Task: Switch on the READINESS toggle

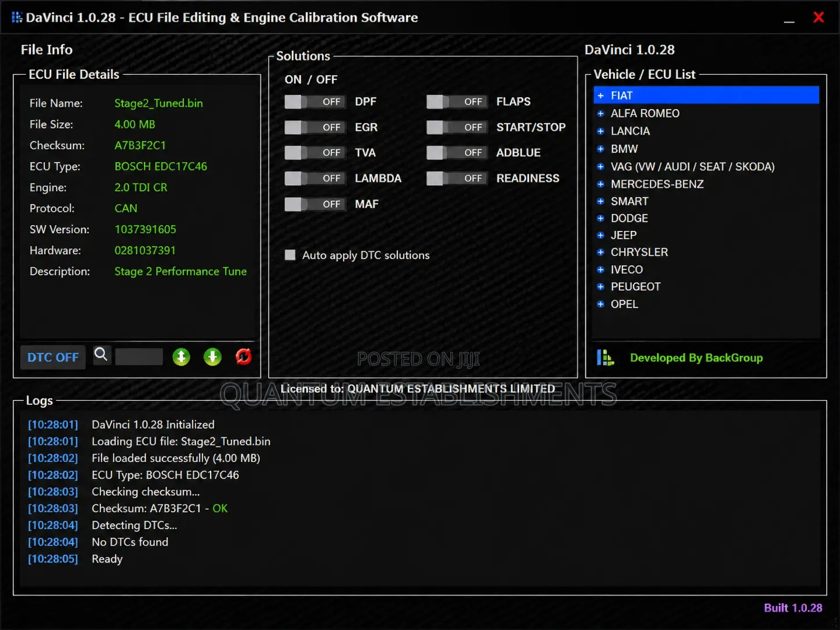Action: click(x=457, y=179)
